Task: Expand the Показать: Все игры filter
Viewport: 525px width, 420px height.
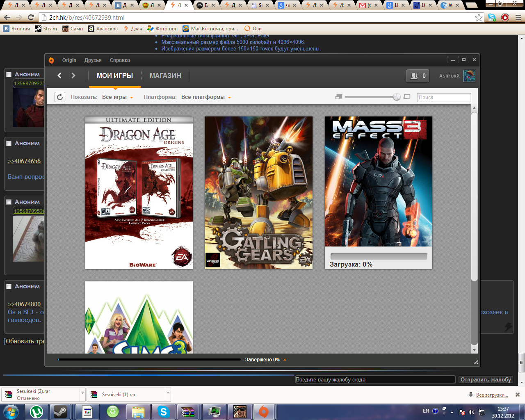Action: tap(118, 97)
